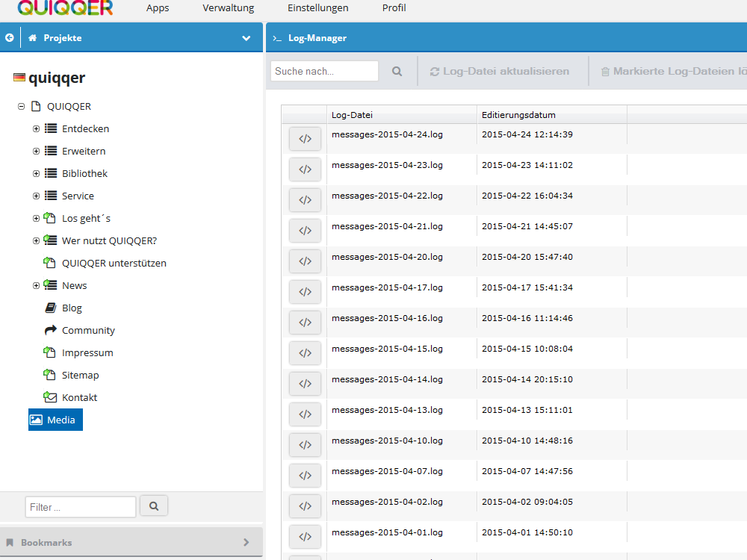The height and width of the screenshot is (560, 747).
Task: Open log viewer for messages-2015-04-20.log
Action: pyautogui.click(x=305, y=261)
